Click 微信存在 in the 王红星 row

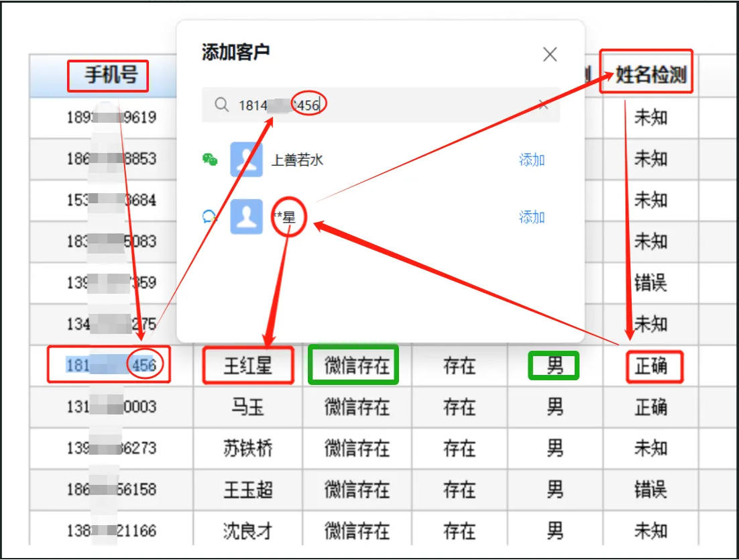(357, 366)
